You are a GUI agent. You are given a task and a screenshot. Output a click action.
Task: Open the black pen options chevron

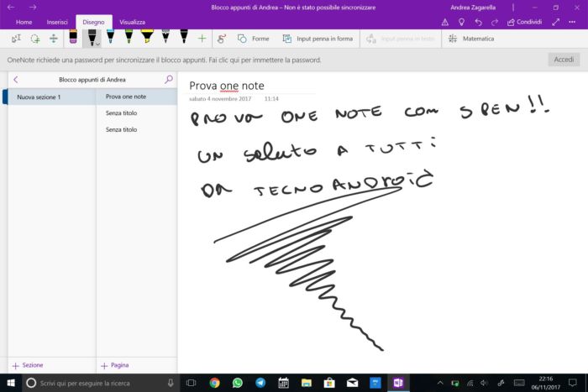(97, 44)
